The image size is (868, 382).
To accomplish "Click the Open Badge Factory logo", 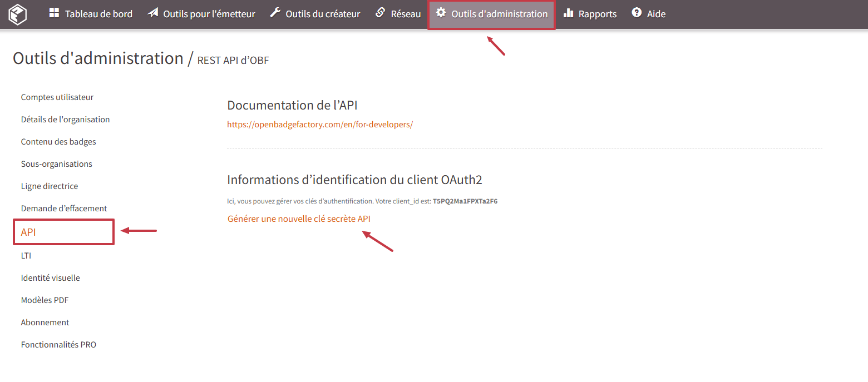I will point(18,14).
